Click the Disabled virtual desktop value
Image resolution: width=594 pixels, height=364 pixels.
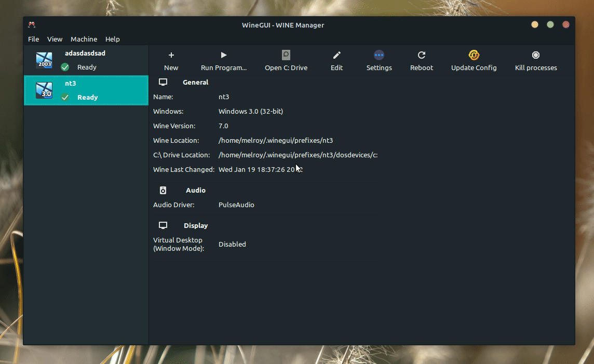coord(232,244)
